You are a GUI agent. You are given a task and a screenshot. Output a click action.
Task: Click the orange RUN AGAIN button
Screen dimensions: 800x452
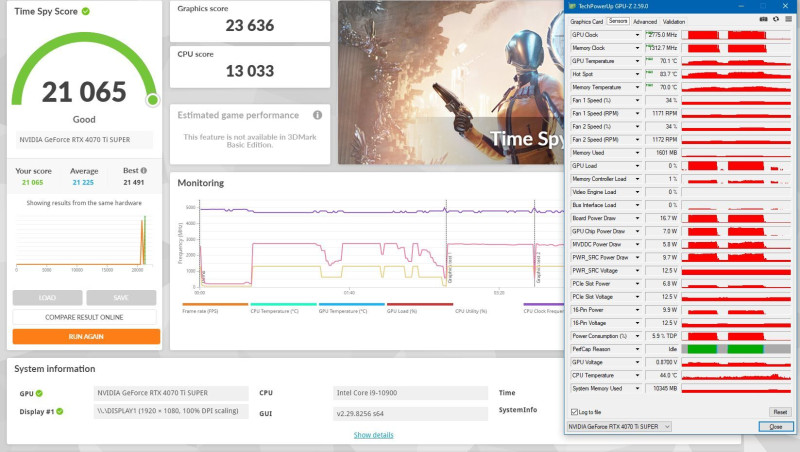86,337
